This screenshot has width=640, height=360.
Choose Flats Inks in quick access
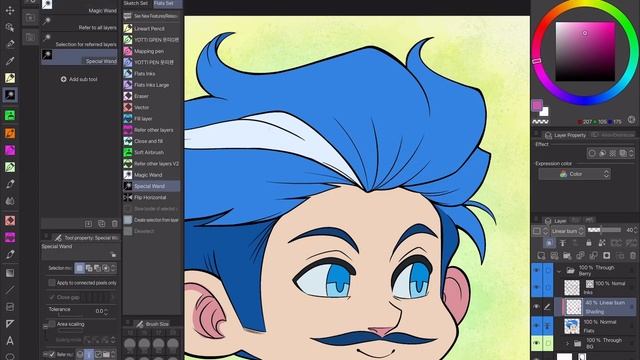tap(151, 73)
